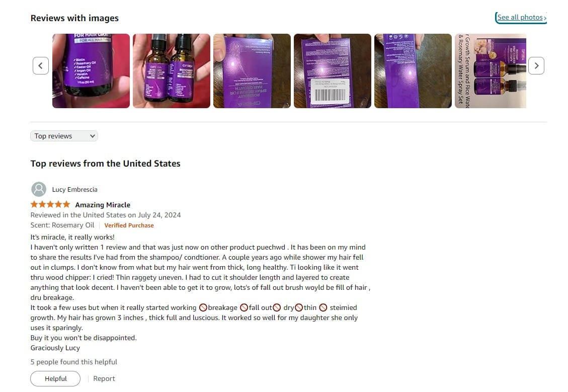Open the ingredient list bottle photo

coord(91,71)
